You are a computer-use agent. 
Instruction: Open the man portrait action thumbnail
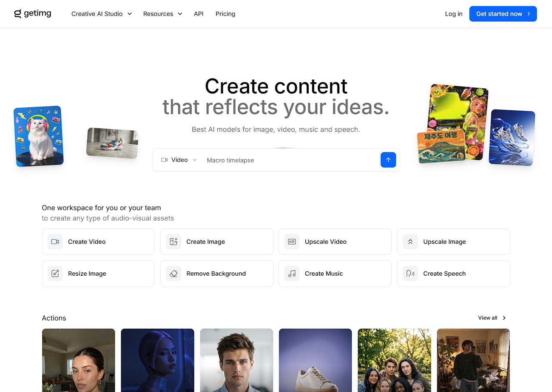[236, 360]
